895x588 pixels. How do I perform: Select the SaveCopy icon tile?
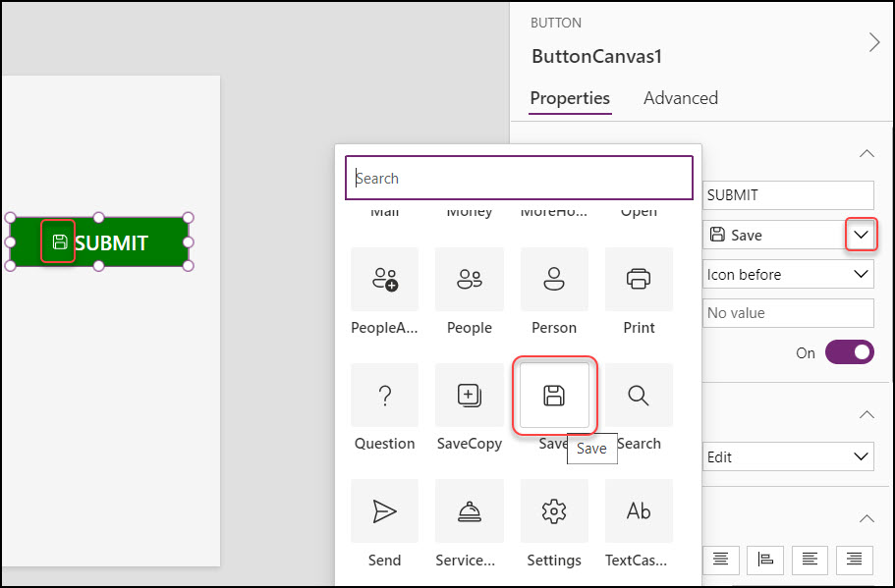[470, 396]
